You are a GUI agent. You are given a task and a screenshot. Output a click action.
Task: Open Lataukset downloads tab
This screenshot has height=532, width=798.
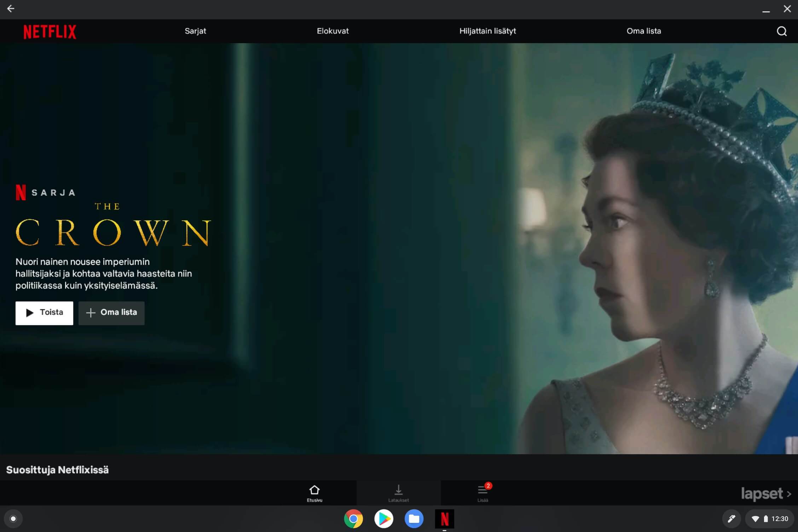point(398,493)
